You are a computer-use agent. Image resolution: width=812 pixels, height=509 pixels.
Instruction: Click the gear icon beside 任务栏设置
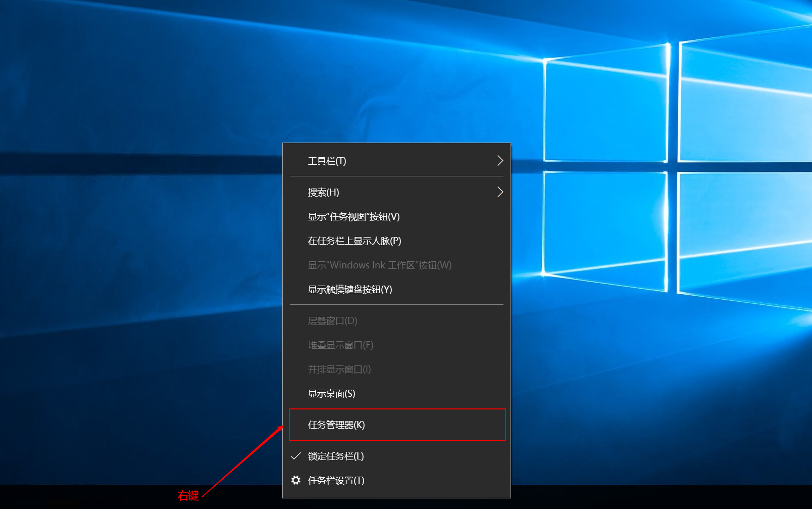coord(296,480)
